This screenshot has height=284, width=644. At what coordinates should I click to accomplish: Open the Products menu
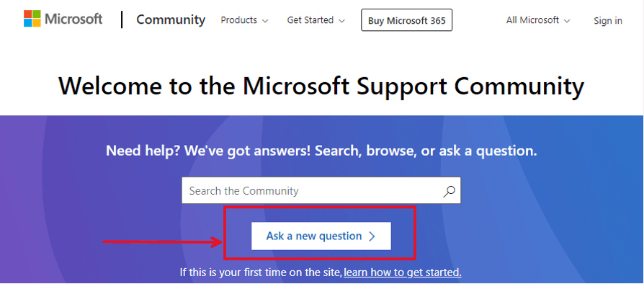tap(244, 20)
